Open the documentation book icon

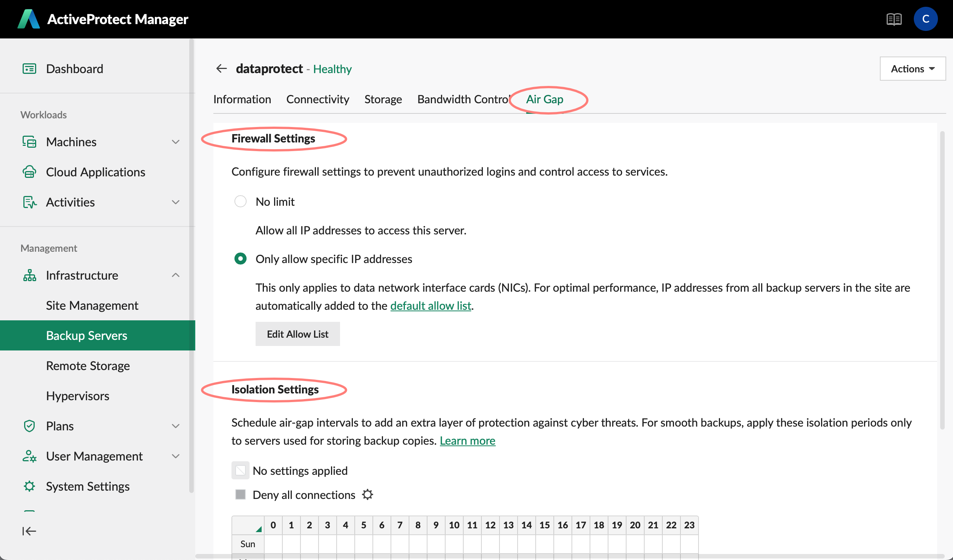pos(894,19)
